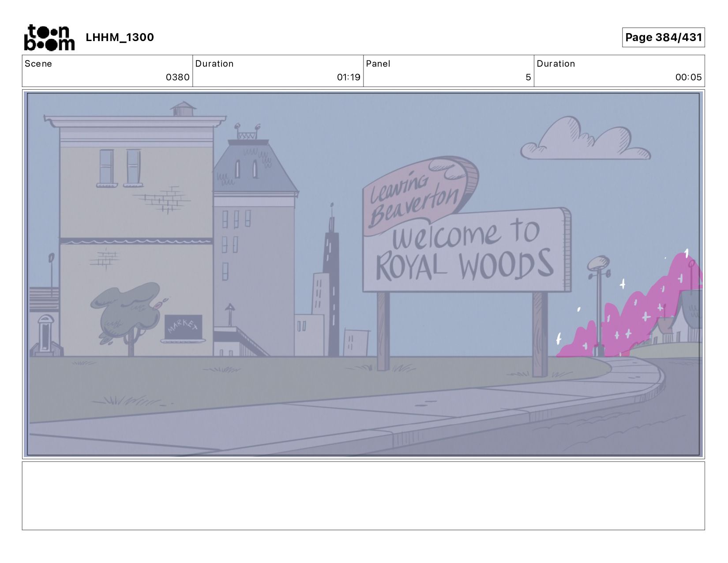Click the Welcome to Royal Woods sign
This screenshot has height=563, width=728.
467,250
